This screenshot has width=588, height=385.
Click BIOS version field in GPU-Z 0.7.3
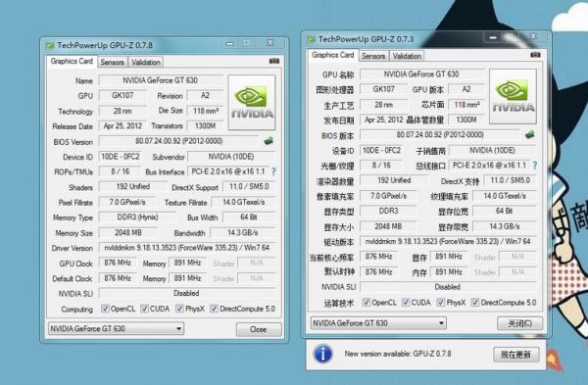440,134
